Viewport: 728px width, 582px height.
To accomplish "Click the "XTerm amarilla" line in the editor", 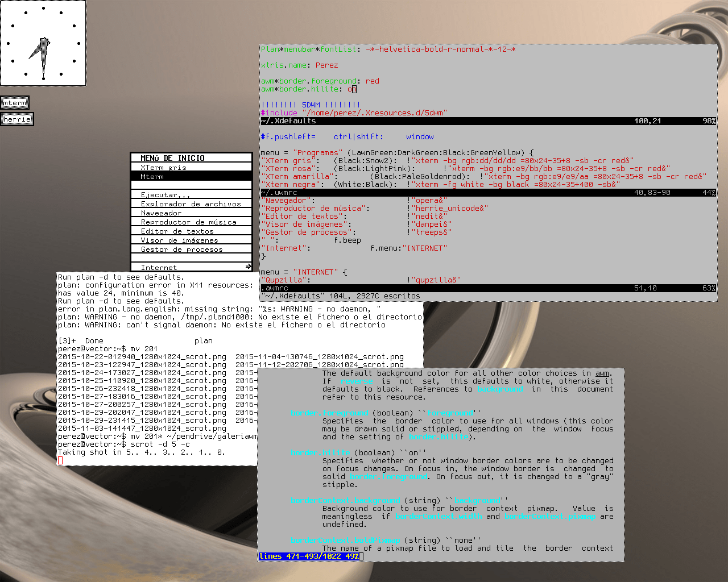I will click(x=484, y=177).
